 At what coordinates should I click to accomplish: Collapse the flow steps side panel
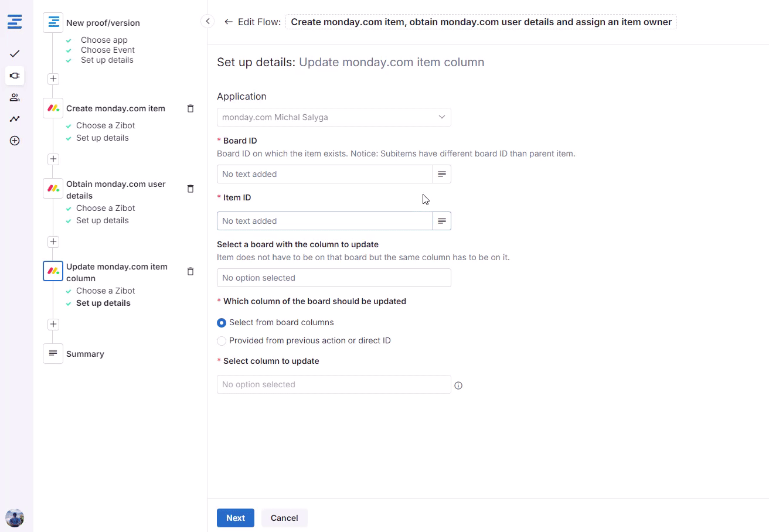click(207, 22)
